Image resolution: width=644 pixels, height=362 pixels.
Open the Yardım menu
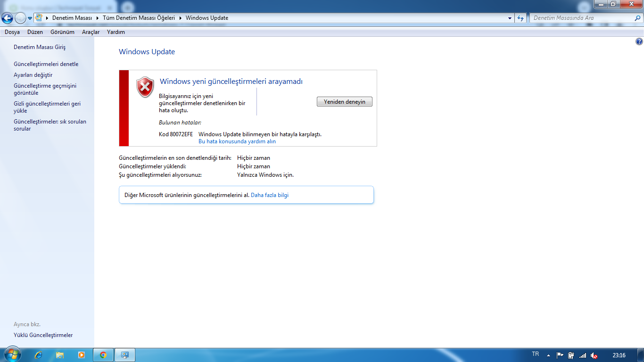tap(116, 32)
